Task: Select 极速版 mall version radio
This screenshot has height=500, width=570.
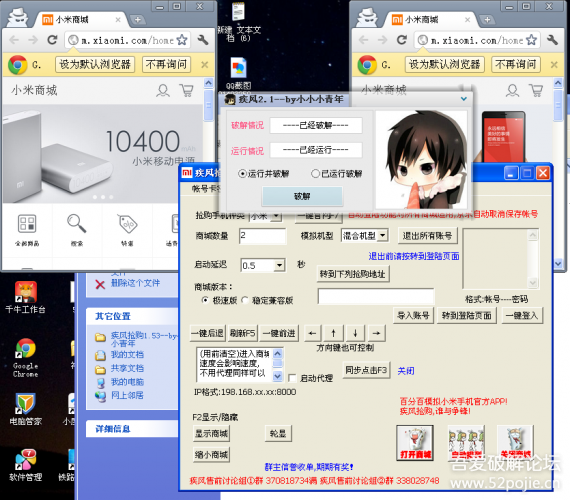Action: tap(205, 300)
